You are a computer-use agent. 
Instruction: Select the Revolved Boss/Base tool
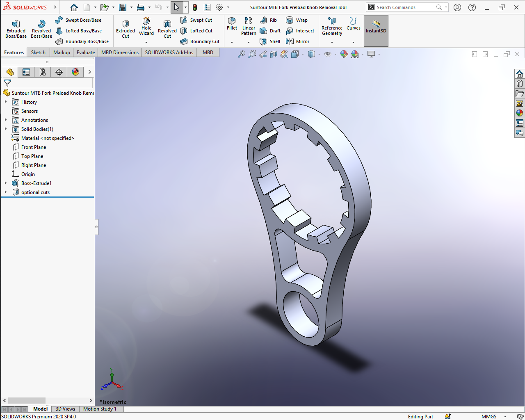click(41, 29)
